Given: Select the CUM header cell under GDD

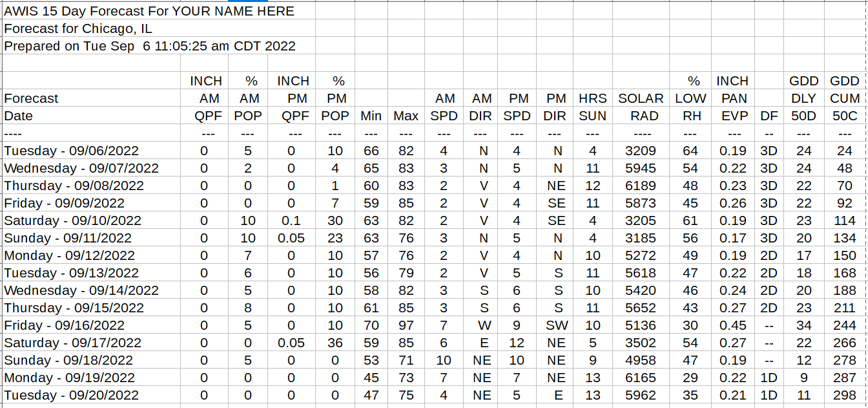Looking at the screenshot, I should coord(845,98).
